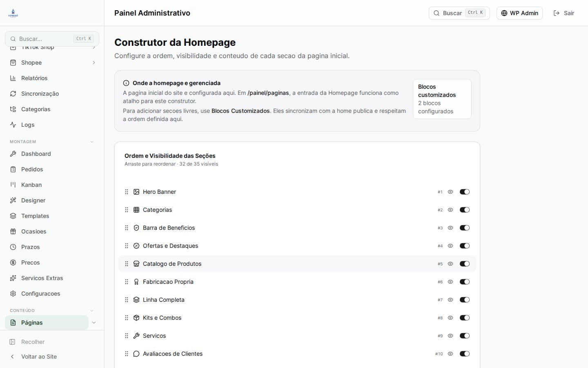Click the WP Admin button
Image resolution: width=588 pixels, height=368 pixels.
pos(519,13)
